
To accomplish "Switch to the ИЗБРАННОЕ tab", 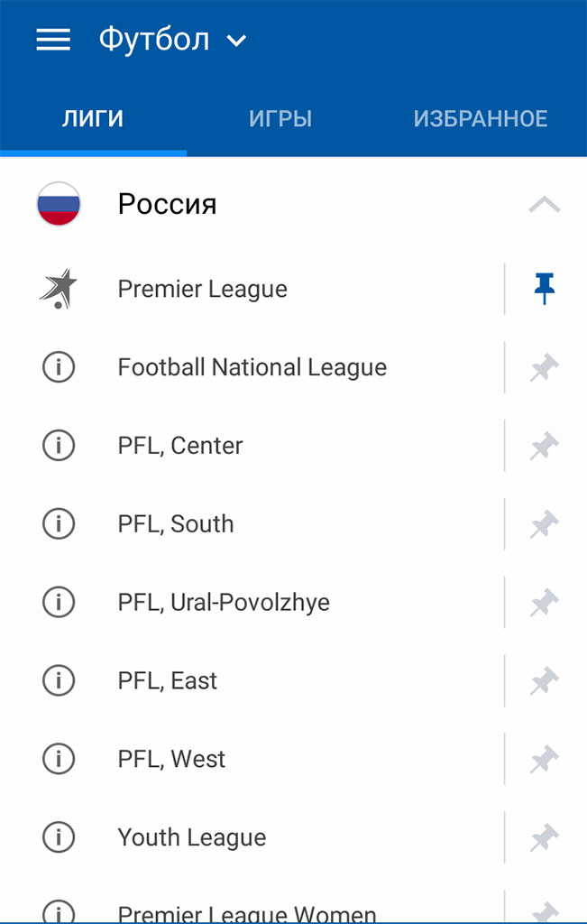I will [x=481, y=118].
